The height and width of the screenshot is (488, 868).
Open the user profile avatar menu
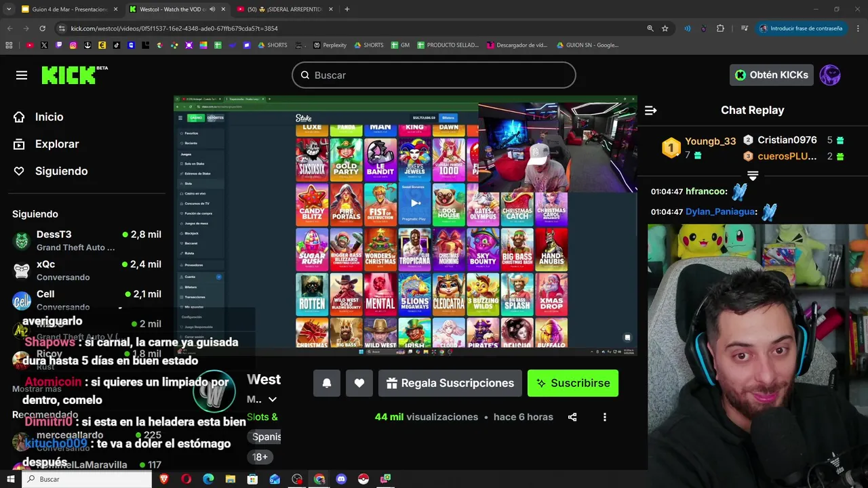click(x=830, y=75)
